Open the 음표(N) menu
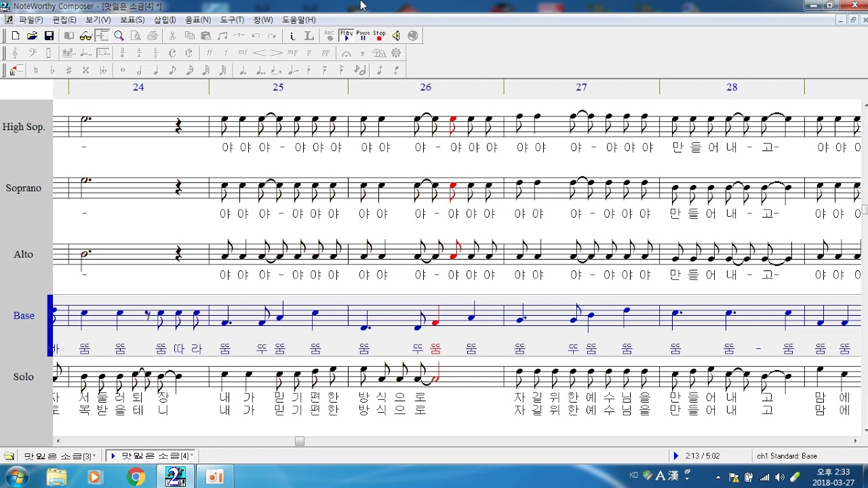868x488 pixels. (198, 20)
